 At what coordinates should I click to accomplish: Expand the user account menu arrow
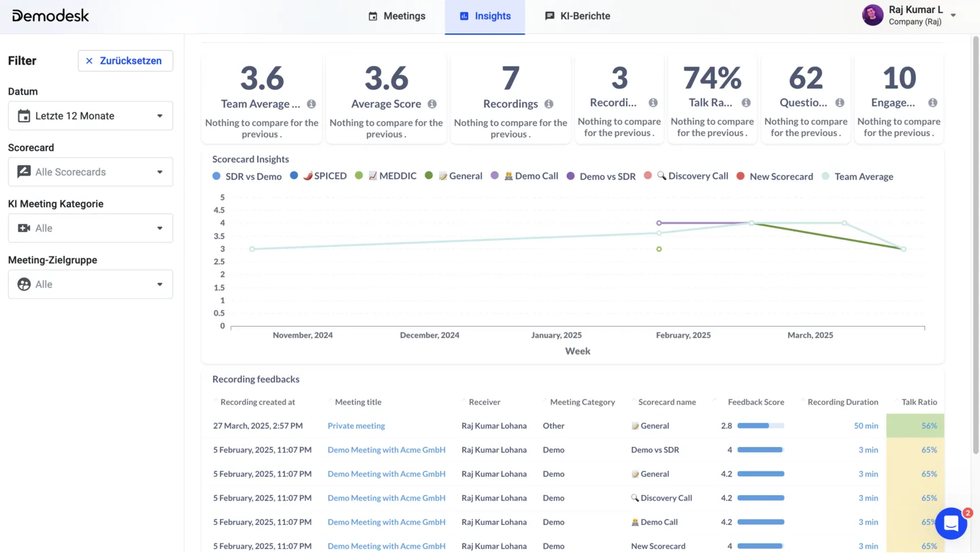click(x=953, y=16)
